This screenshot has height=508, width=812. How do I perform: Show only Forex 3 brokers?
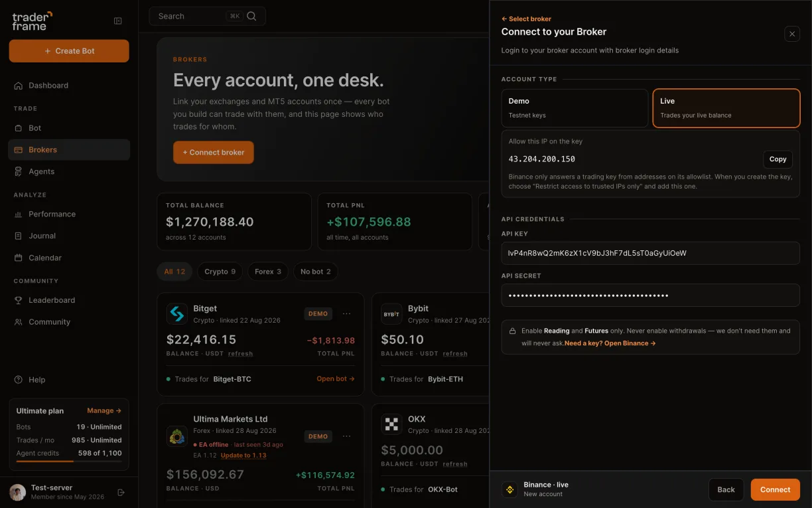coord(268,272)
